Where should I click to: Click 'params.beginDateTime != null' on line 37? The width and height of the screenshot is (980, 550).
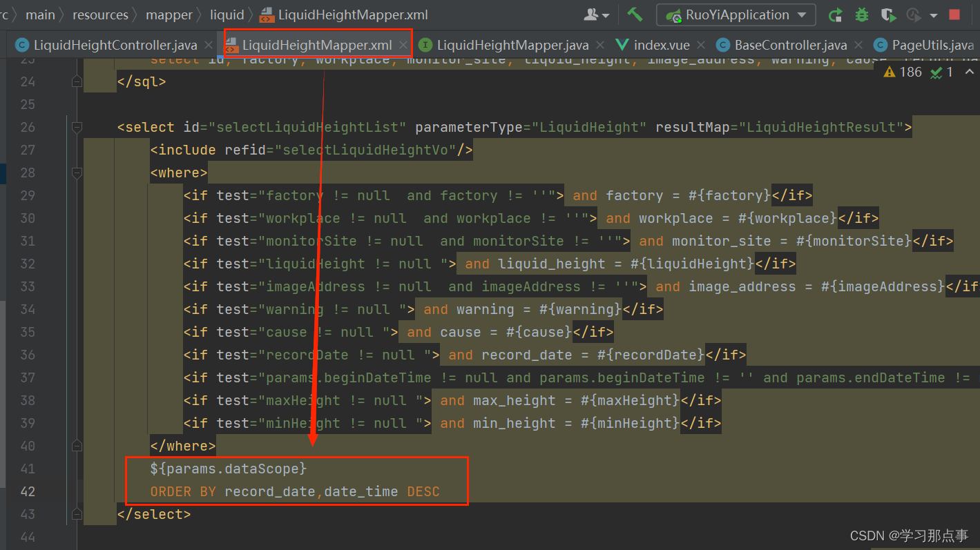(x=382, y=377)
